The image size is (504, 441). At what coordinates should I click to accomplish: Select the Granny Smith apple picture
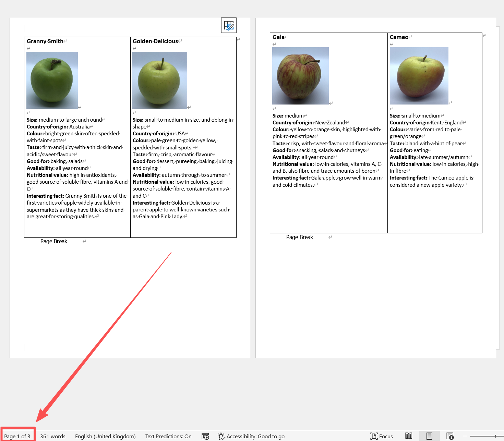pyautogui.click(x=52, y=80)
